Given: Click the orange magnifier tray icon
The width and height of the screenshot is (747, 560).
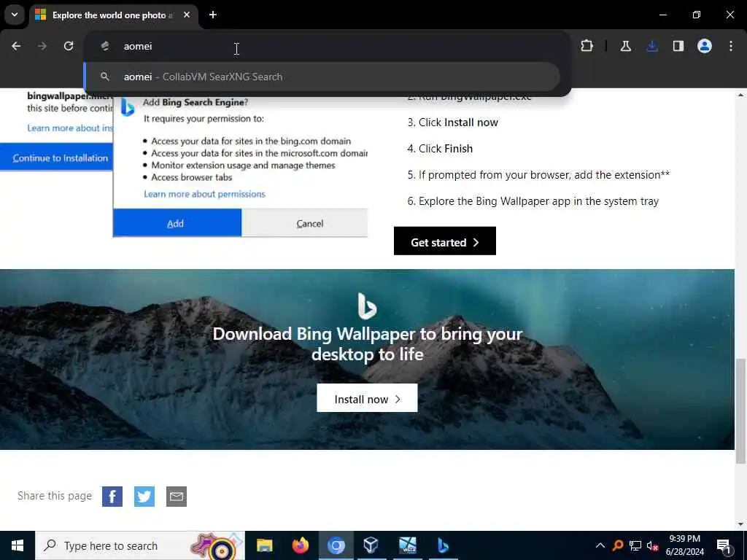Looking at the screenshot, I should [x=618, y=545].
